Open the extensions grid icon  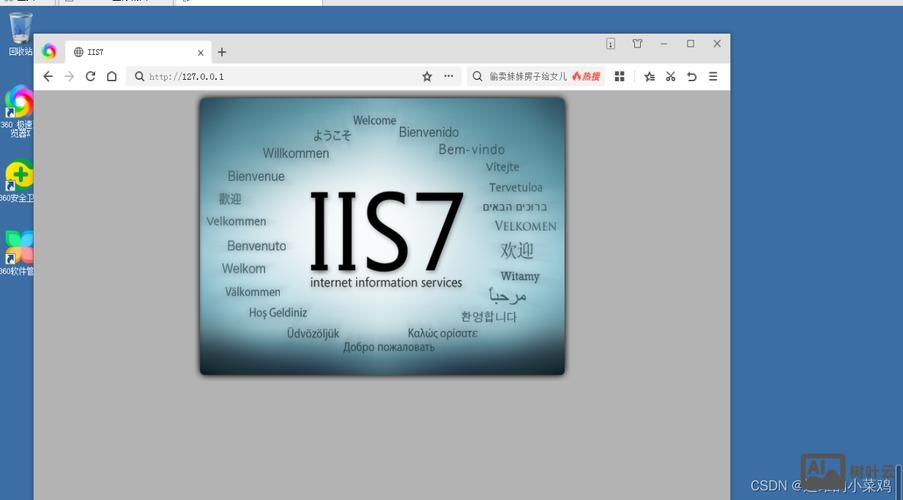coord(620,77)
